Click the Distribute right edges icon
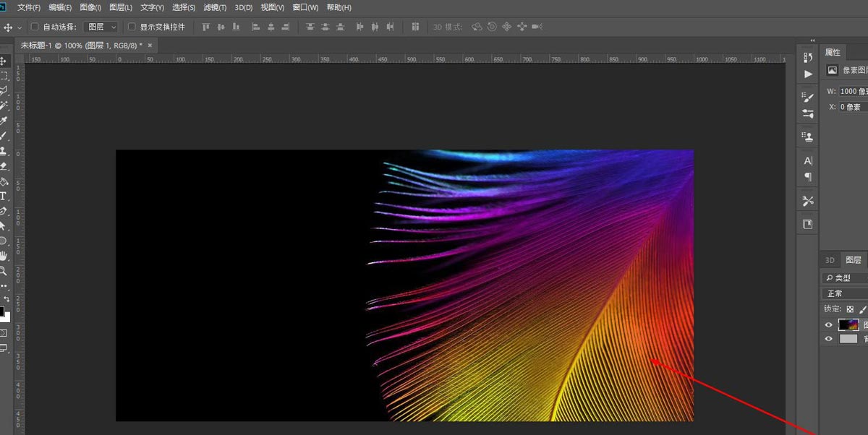868x435 pixels. click(x=391, y=27)
